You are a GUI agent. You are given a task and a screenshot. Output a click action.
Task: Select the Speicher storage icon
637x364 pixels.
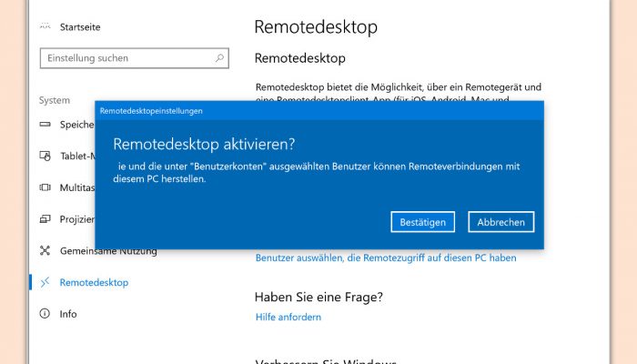pyautogui.click(x=45, y=125)
